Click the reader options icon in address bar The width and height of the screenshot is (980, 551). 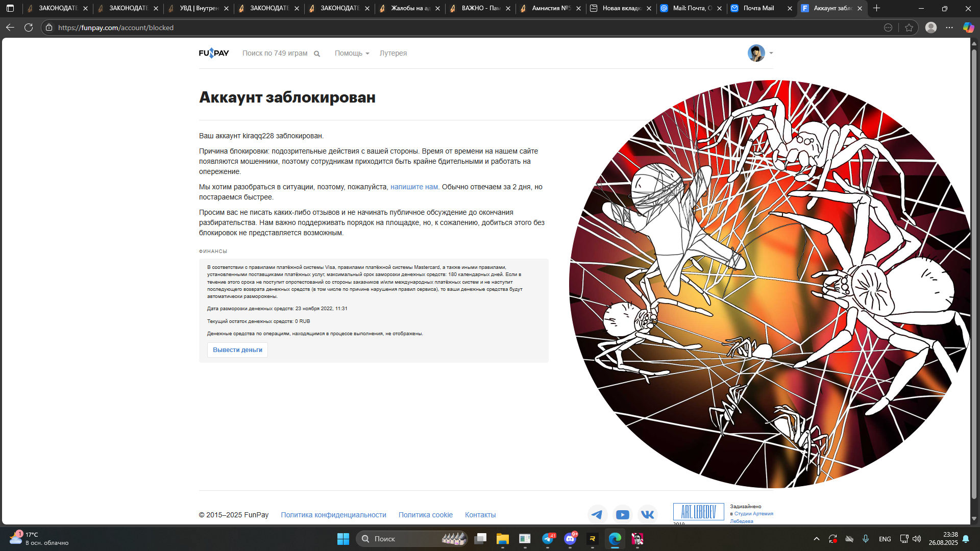pyautogui.click(x=888, y=28)
